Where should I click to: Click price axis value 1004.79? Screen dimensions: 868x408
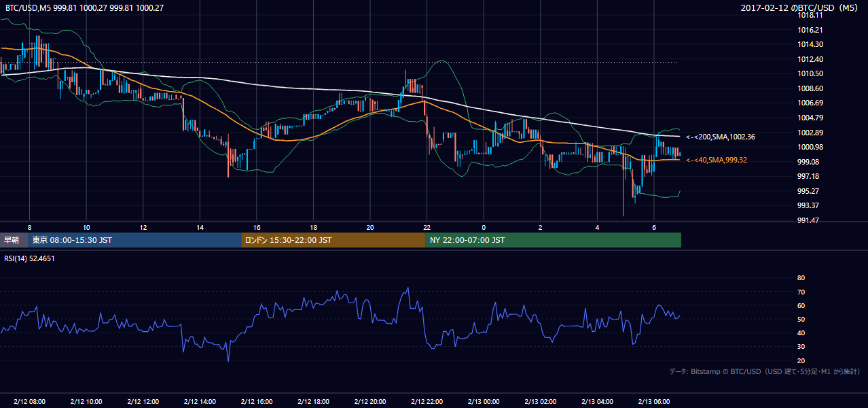tap(810, 118)
